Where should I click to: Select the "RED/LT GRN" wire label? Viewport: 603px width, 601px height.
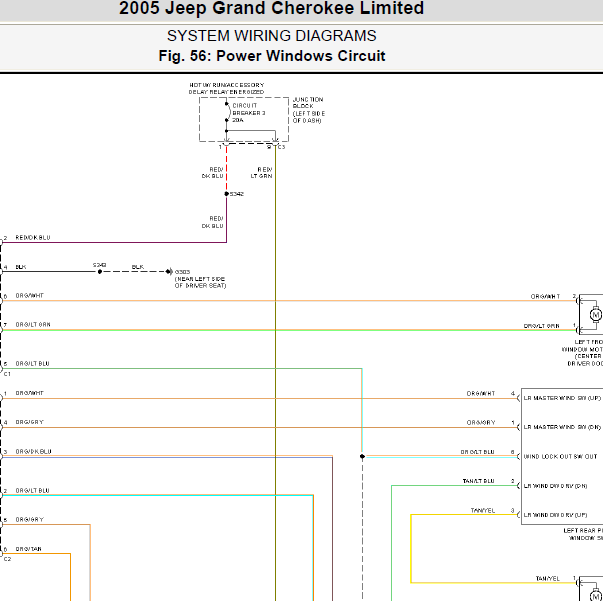click(x=262, y=173)
